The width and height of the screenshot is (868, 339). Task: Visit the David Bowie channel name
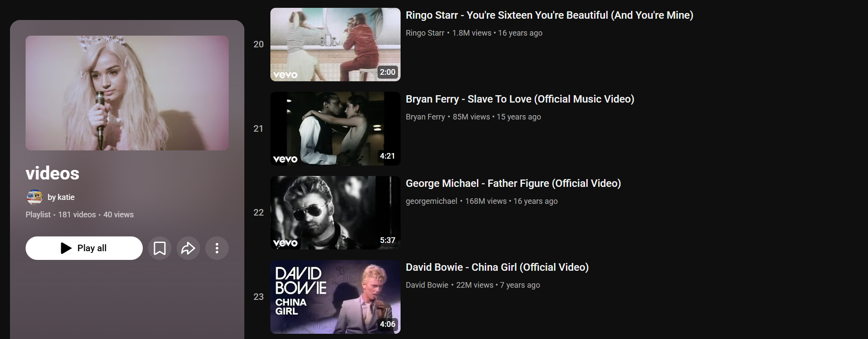tap(427, 285)
